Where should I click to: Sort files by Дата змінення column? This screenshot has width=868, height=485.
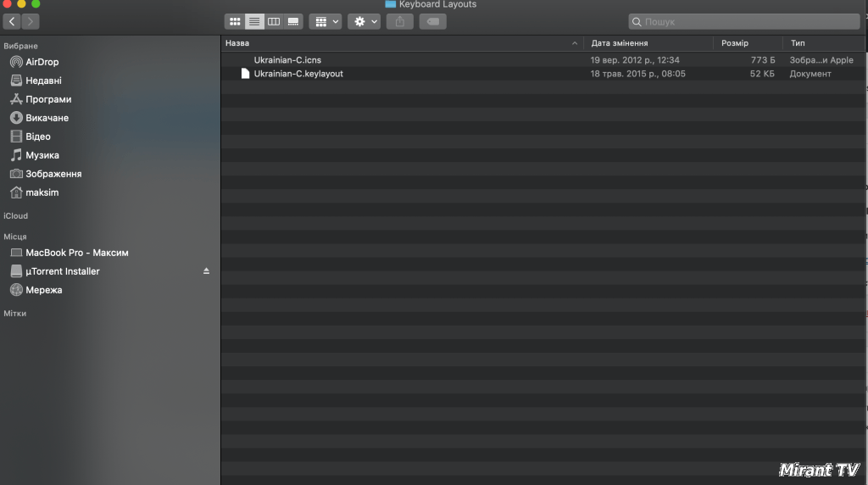(648, 43)
